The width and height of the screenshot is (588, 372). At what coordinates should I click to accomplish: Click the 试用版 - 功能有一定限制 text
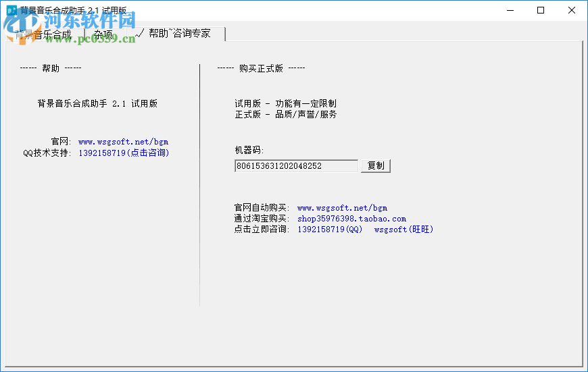point(285,103)
